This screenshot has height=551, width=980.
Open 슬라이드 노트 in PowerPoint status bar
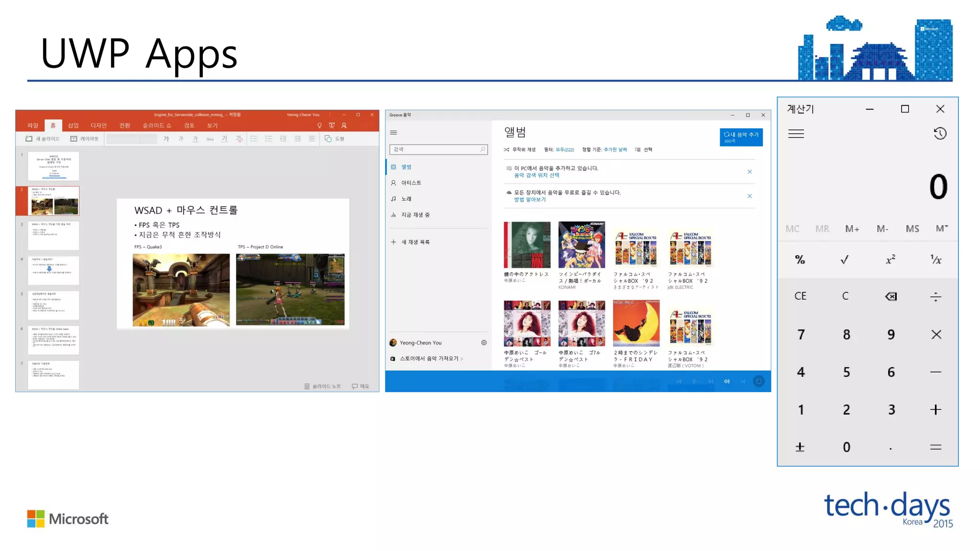pos(323,386)
